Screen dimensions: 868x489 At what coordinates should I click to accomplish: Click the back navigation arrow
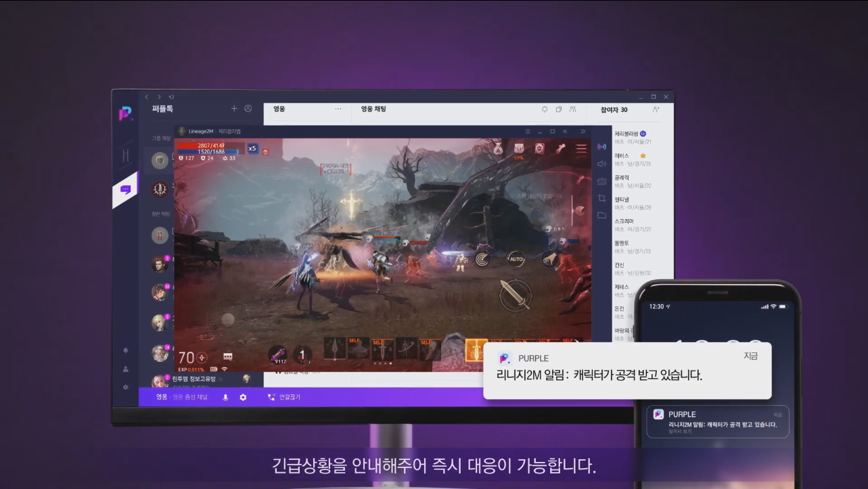147,97
